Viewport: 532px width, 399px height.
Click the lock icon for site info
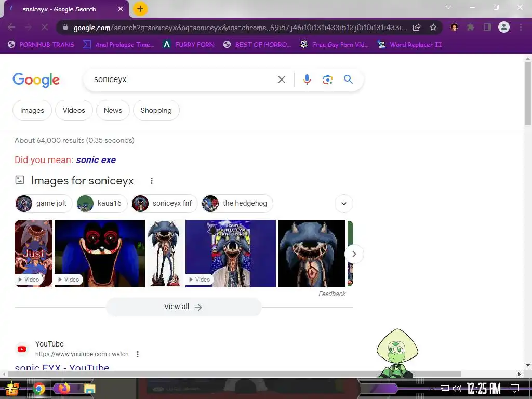click(65, 27)
